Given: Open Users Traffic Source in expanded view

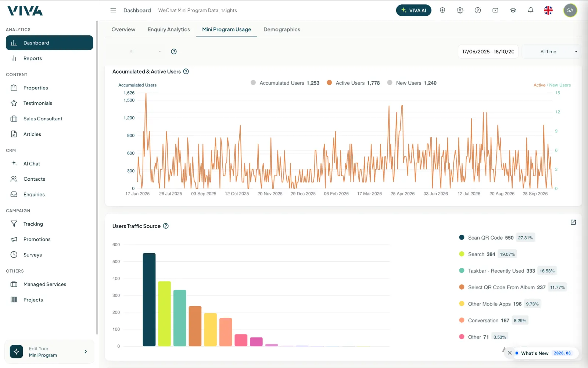Looking at the screenshot, I should [x=573, y=222].
